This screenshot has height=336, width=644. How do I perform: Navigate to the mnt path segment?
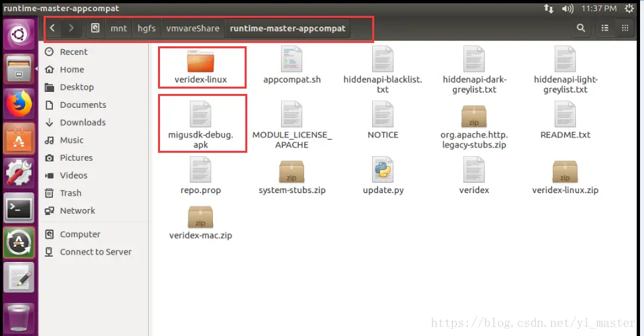pos(119,28)
